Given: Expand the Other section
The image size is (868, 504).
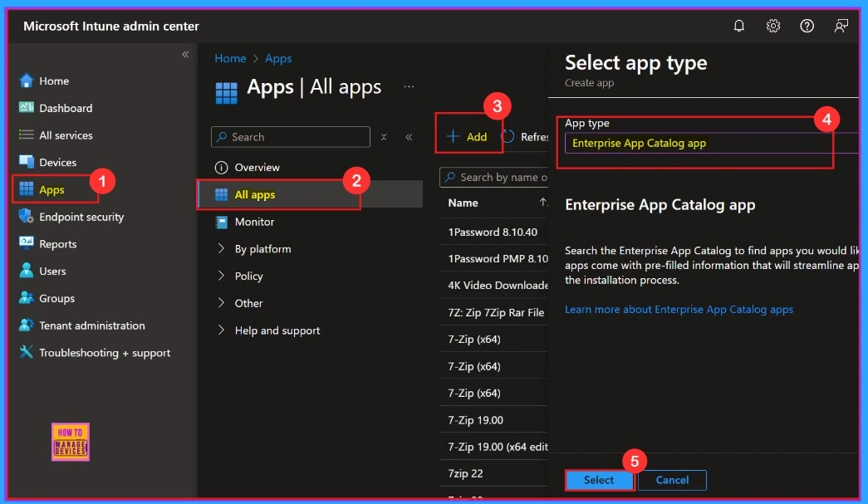Looking at the screenshot, I should coord(221,302).
